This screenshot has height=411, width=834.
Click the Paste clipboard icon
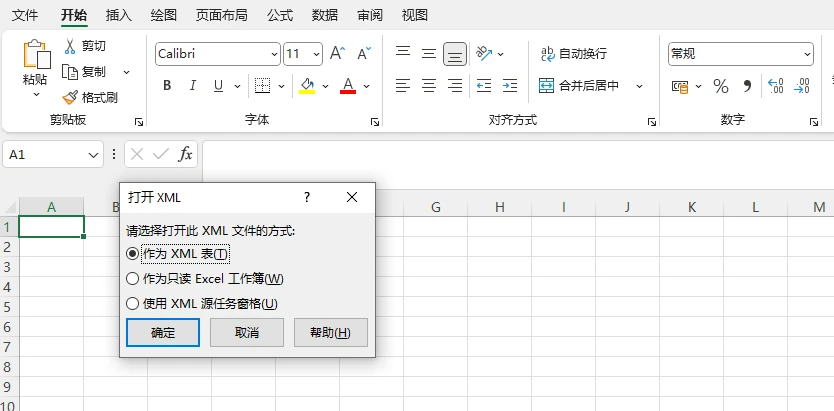[37, 54]
